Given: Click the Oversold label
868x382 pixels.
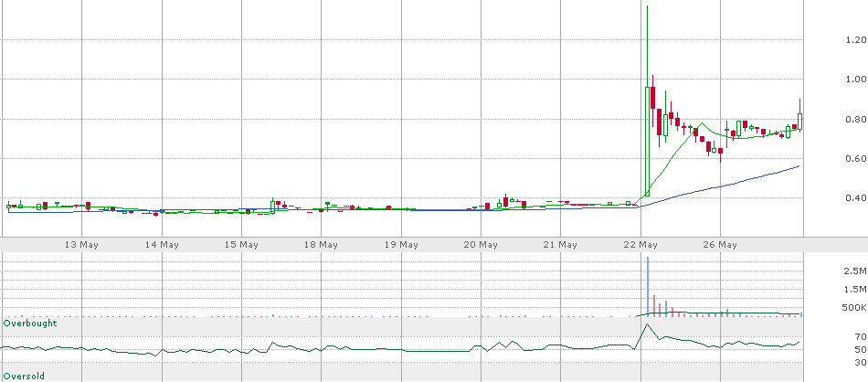Looking at the screenshot, I should coord(24,376).
